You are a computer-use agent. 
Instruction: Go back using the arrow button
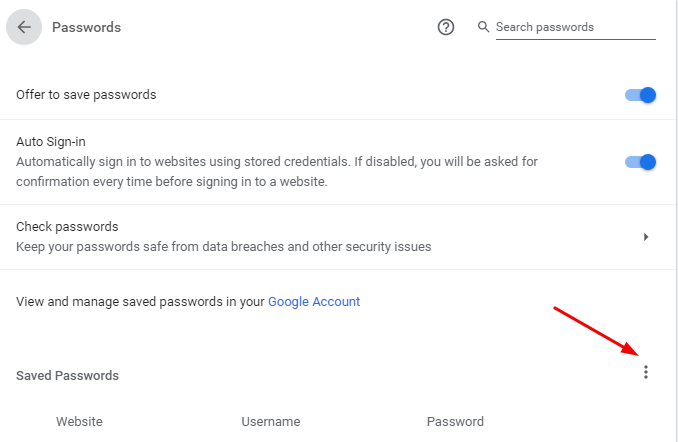[x=24, y=27]
